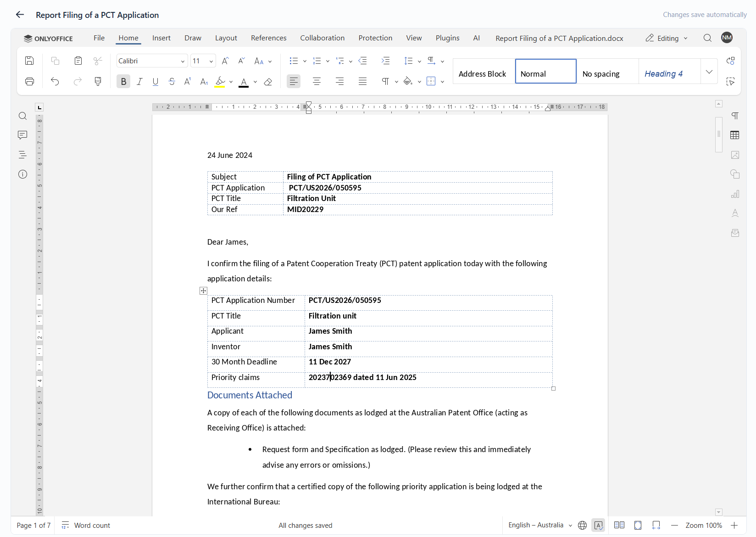756x537 pixels.
Task: Open the About info icon in left sidebar
Action: (22, 174)
